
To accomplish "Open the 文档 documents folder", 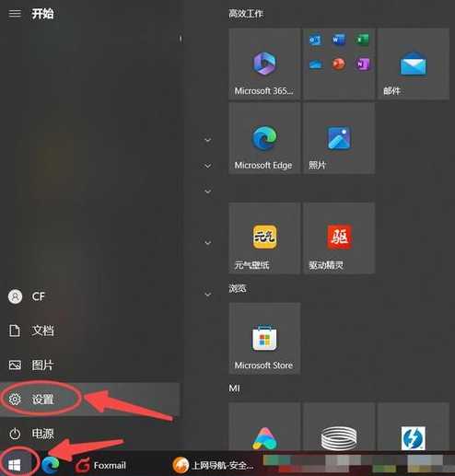I will [x=89, y=331].
